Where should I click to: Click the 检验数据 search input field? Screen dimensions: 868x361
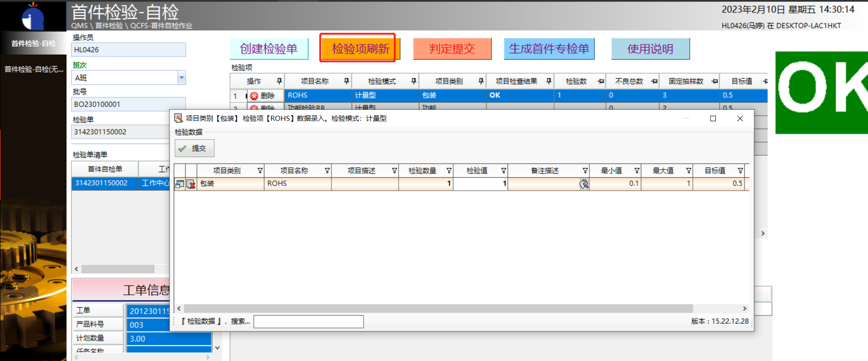pyautogui.click(x=308, y=322)
